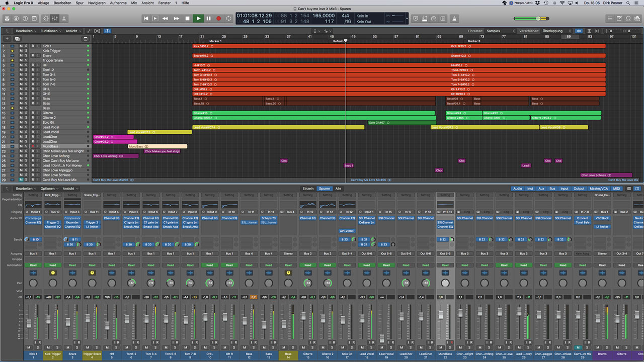Open the Fenster menu

click(x=164, y=3)
